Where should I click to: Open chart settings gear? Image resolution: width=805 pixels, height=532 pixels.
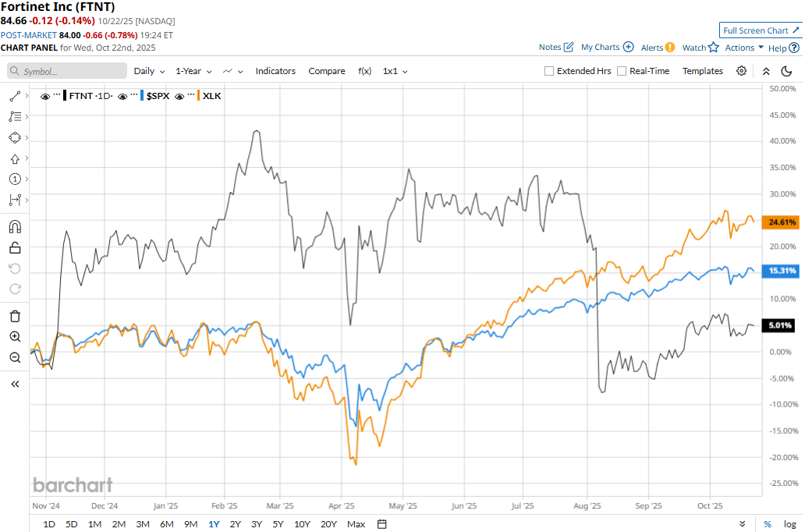[741, 71]
